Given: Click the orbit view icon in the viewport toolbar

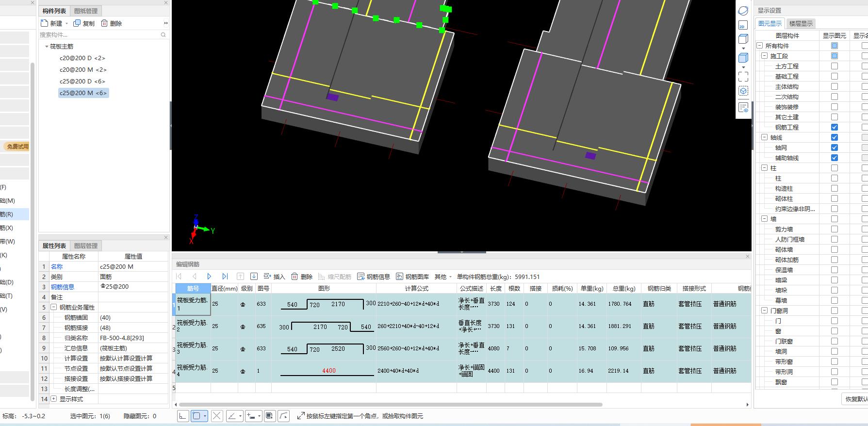Looking at the screenshot, I should click(x=743, y=11).
